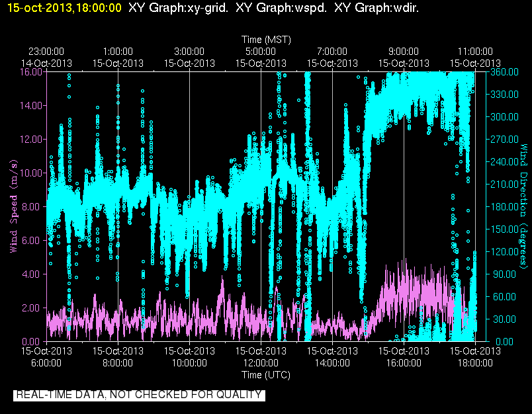The height and width of the screenshot is (414, 532).
Task: Click the 270.00 wind direction axis value
Action: point(504,140)
